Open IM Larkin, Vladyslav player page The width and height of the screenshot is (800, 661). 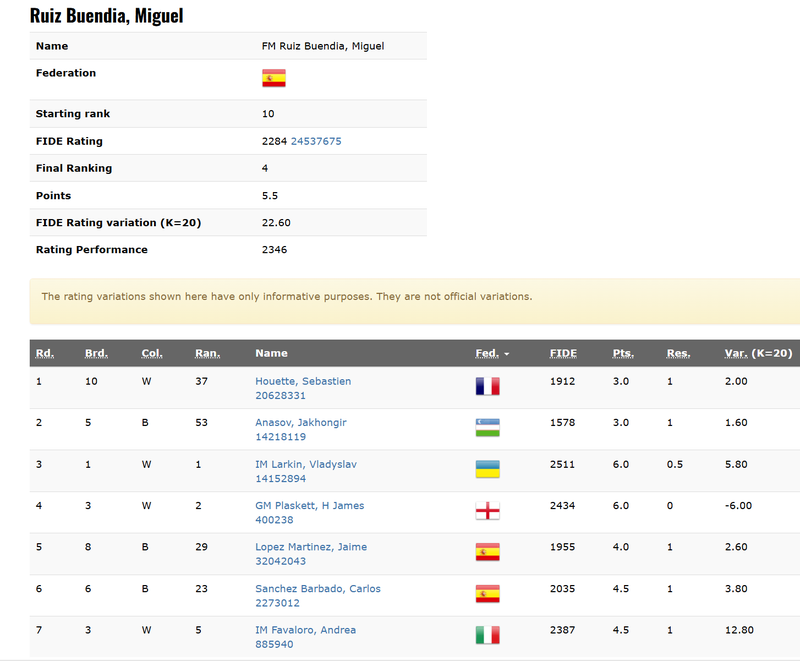click(x=305, y=464)
